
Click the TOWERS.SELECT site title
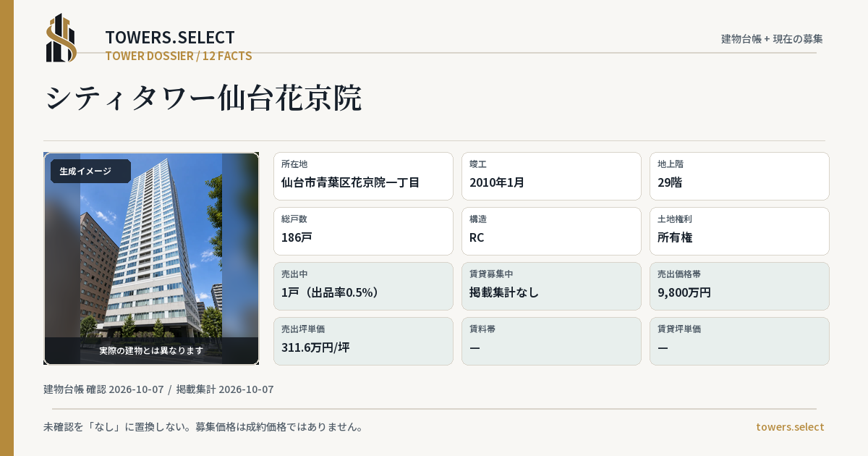click(170, 38)
